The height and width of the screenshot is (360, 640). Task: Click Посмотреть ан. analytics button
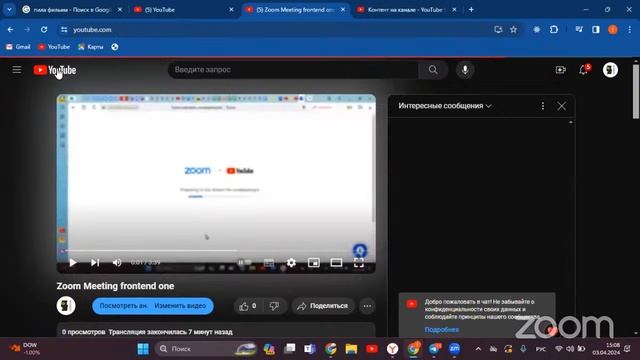(123, 306)
